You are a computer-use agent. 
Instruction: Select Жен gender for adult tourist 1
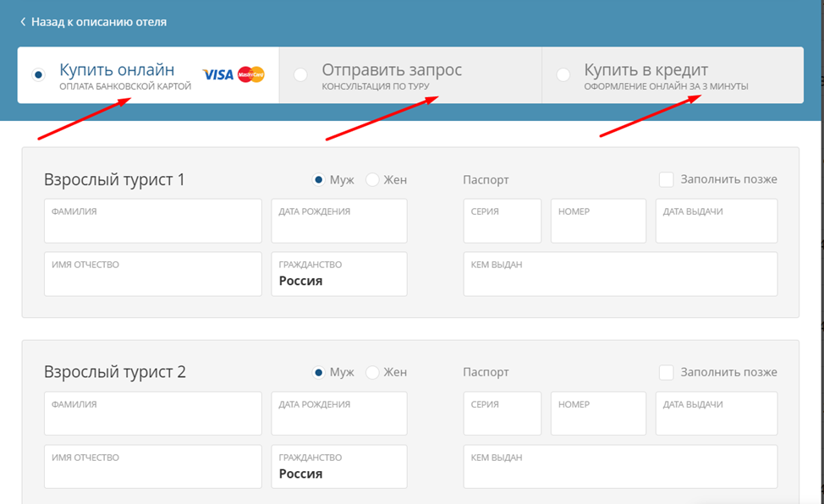coord(372,179)
